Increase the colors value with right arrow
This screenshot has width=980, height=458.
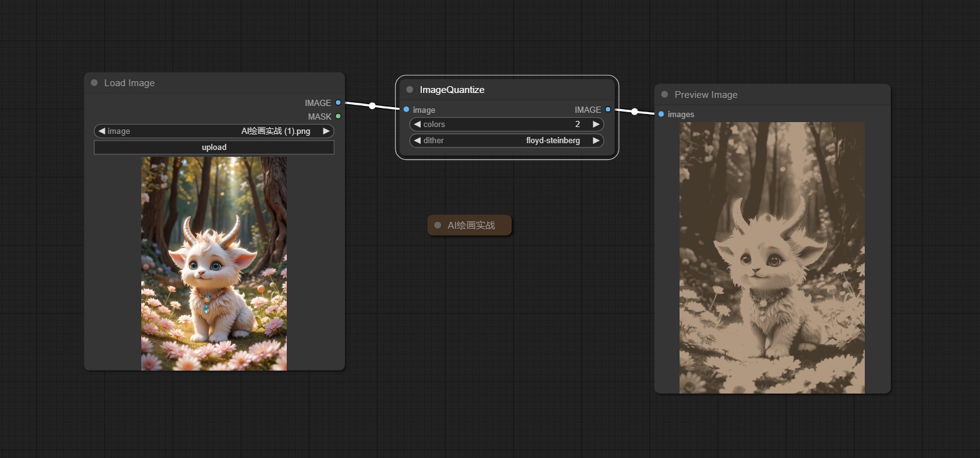click(596, 125)
